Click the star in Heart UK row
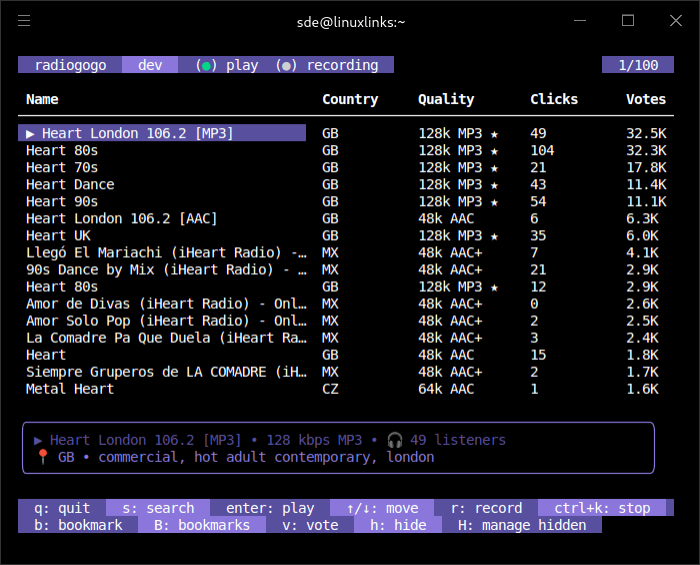The width and height of the screenshot is (700, 565). point(494,235)
